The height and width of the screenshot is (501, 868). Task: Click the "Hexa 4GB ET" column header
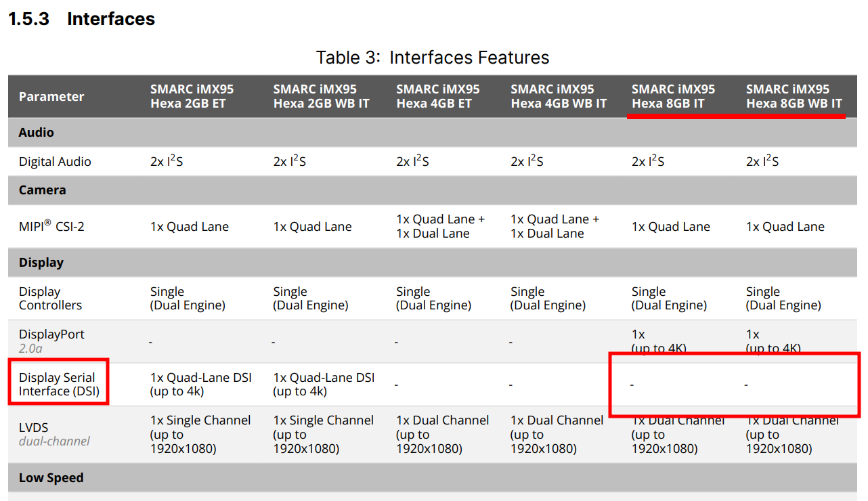pyautogui.click(x=437, y=96)
